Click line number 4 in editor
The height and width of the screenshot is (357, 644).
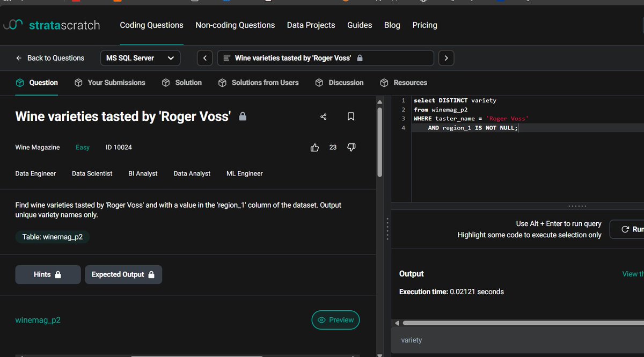click(403, 128)
